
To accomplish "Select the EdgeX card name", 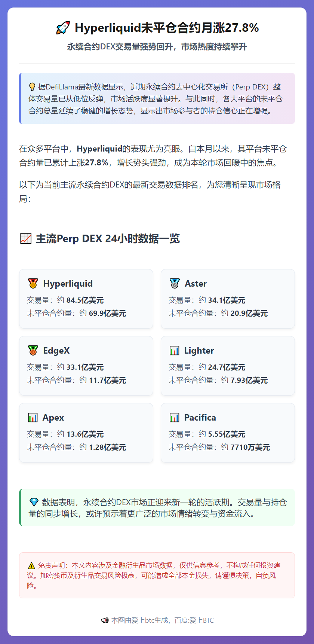I will [56, 351].
